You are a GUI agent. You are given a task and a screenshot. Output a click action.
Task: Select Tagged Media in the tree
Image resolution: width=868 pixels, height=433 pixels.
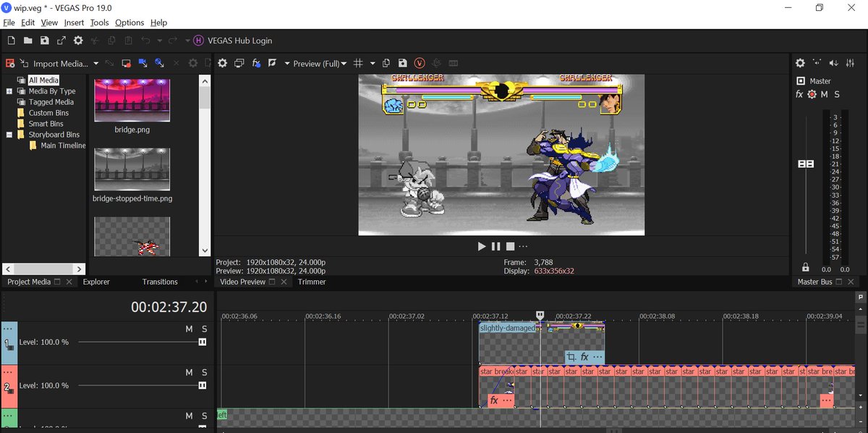coord(51,102)
